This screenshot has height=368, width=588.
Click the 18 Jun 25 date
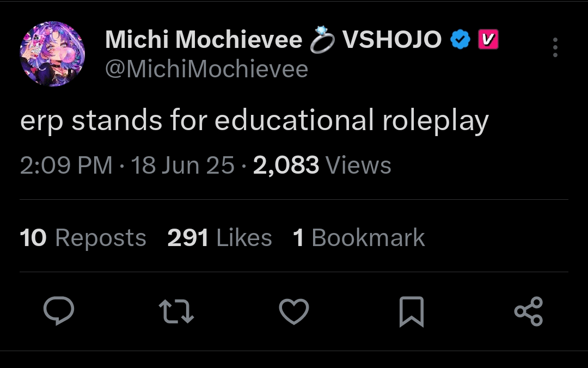[182, 165]
